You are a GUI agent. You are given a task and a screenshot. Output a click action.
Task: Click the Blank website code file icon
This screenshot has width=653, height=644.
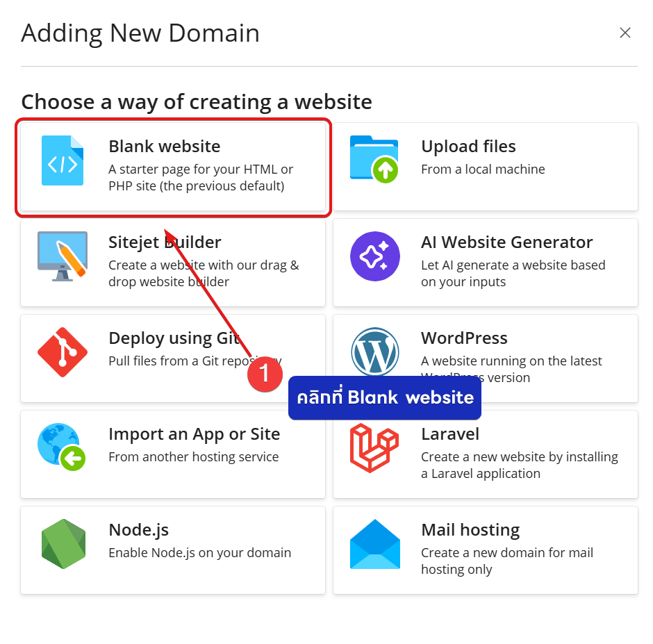tap(63, 161)
